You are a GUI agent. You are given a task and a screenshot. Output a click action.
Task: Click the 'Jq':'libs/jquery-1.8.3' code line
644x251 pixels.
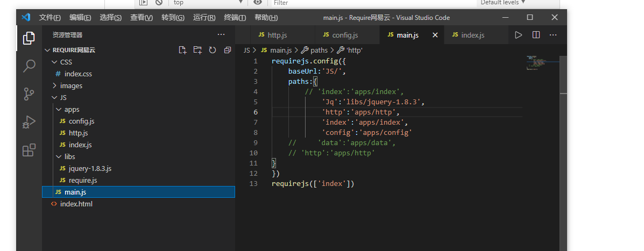click(373, 102)
